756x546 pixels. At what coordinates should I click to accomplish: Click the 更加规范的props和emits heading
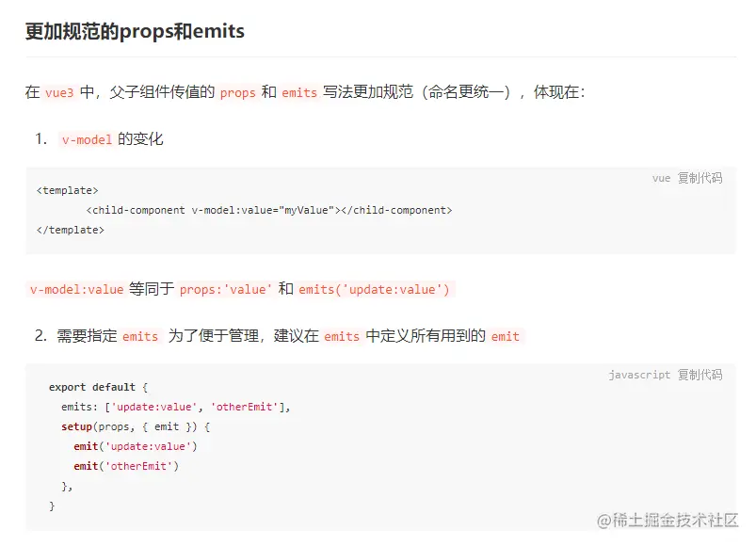pyautogui.click(x=135, y=31)
